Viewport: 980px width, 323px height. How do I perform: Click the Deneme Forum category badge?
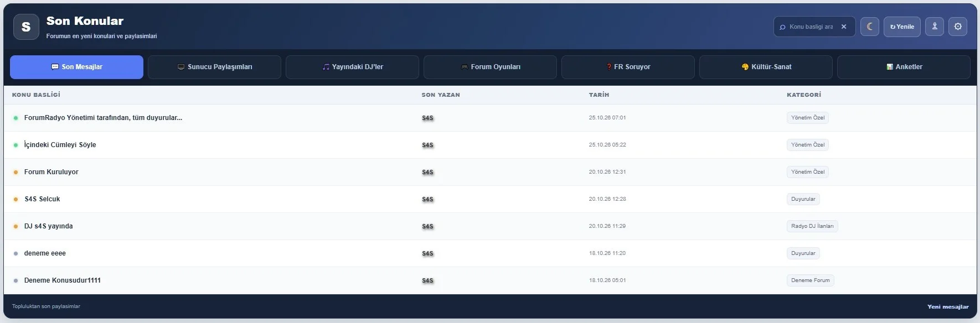pos(810,280)
